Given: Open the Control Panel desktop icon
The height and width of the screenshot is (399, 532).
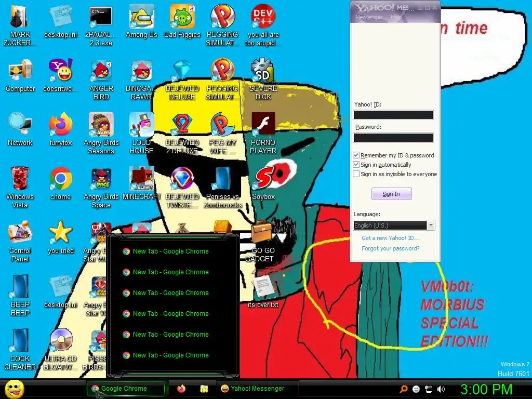Looking at the screenshot, I should (x=20, y=242).
